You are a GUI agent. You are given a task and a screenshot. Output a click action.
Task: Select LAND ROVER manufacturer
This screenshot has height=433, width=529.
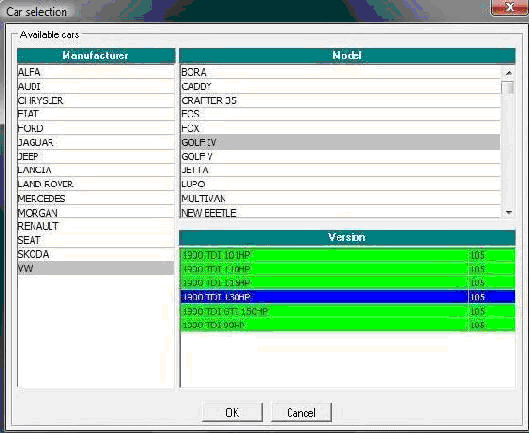click(96, 184)
